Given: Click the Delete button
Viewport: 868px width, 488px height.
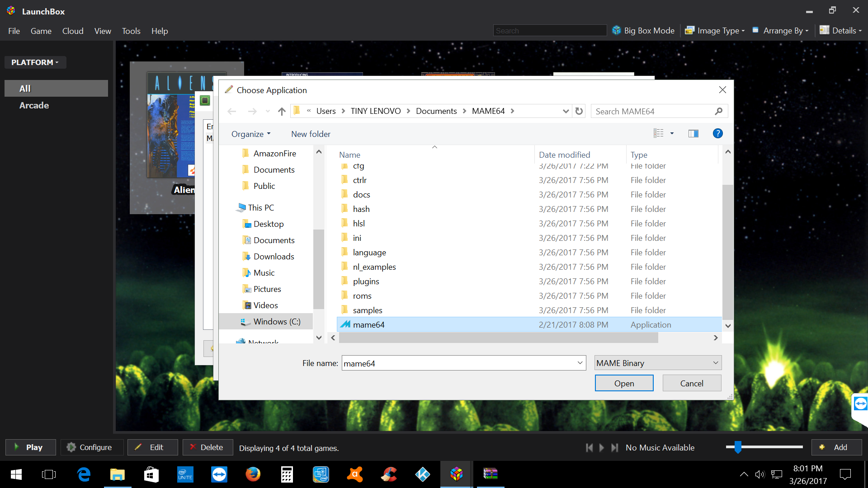Looking at the screenshot, I should coord(208,447).
